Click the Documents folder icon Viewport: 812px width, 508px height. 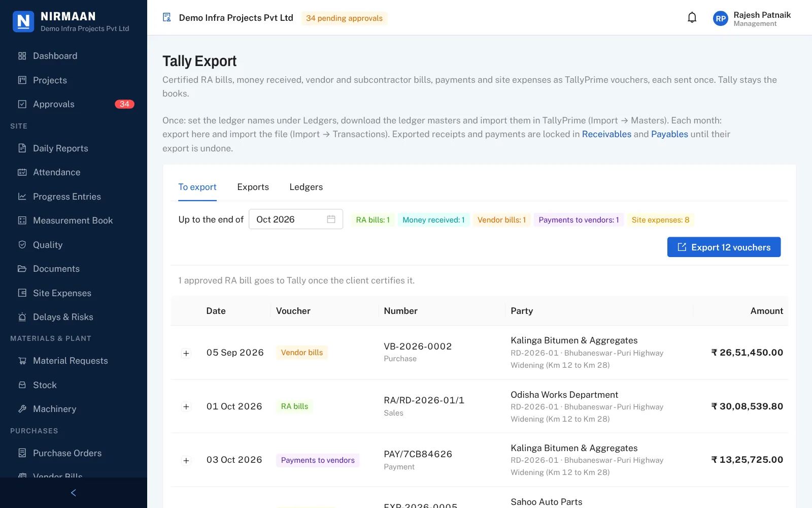(x=22, y=269)
